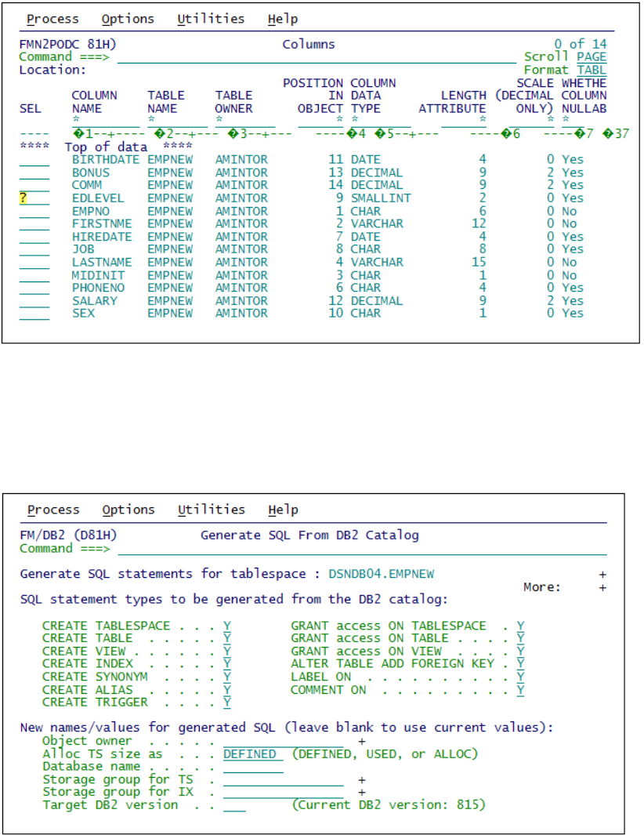Viewport: 644px width, 835px height.
Task: Select SMALLINT data type in EDLEVEL row
Action: (x=381, y=198)
